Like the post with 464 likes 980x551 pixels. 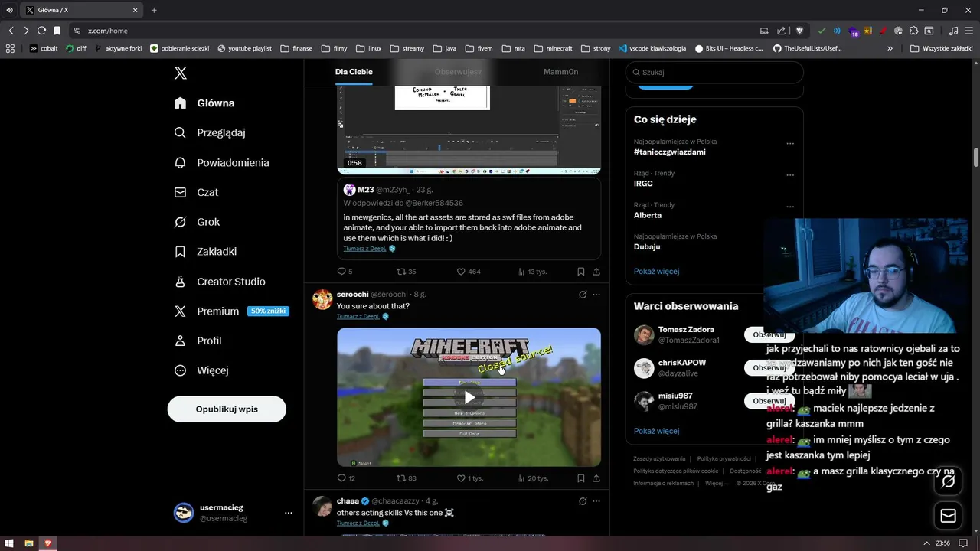469,272
